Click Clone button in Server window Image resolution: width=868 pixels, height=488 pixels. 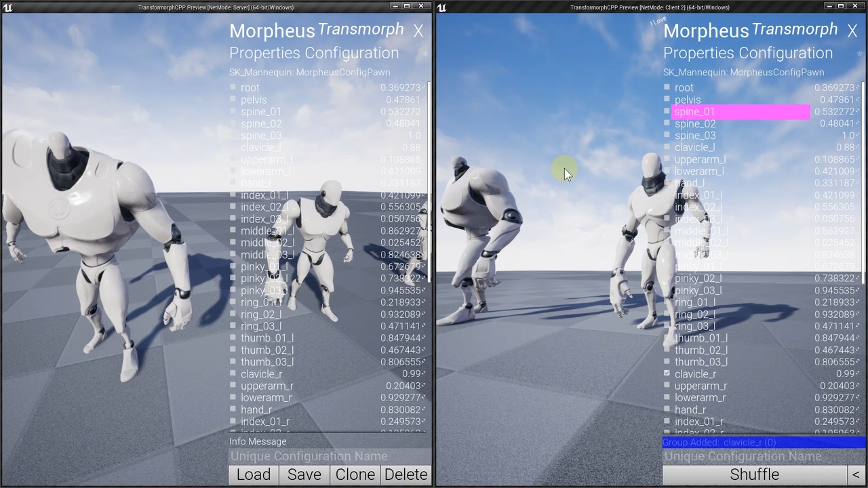[x=355, y=474]
